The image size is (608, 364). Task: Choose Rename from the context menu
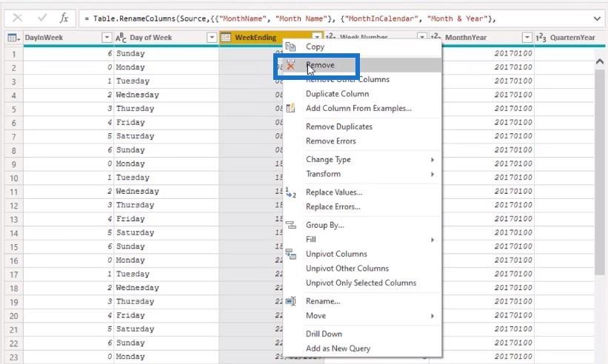tap(362, 301)
